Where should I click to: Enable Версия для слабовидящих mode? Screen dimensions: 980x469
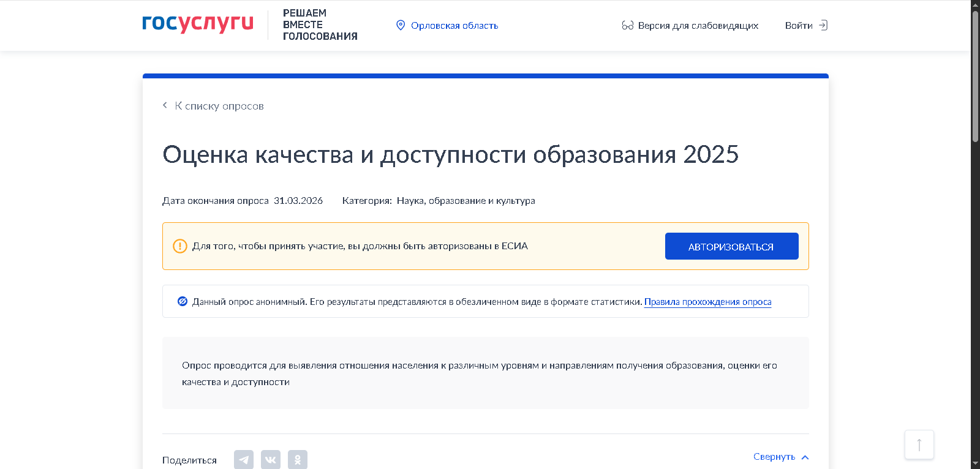click(698, 25)
